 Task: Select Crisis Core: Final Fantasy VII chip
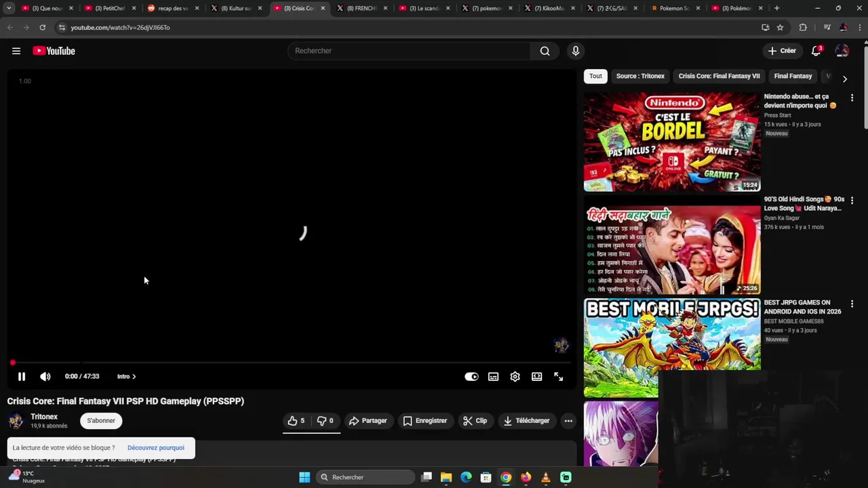tap(719, 77)
